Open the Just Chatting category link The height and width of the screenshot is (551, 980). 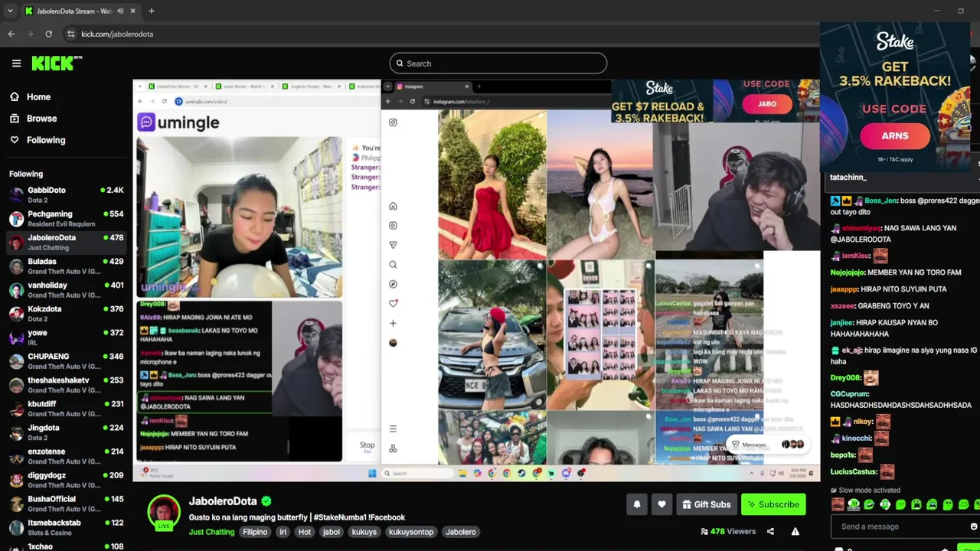211,532
